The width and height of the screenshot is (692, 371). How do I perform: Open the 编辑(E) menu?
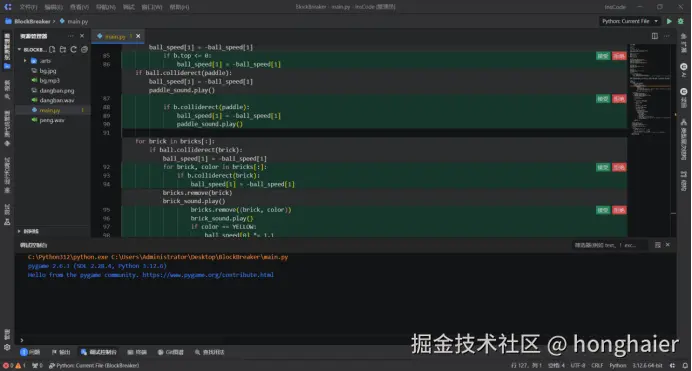click(x=53, y=7)
